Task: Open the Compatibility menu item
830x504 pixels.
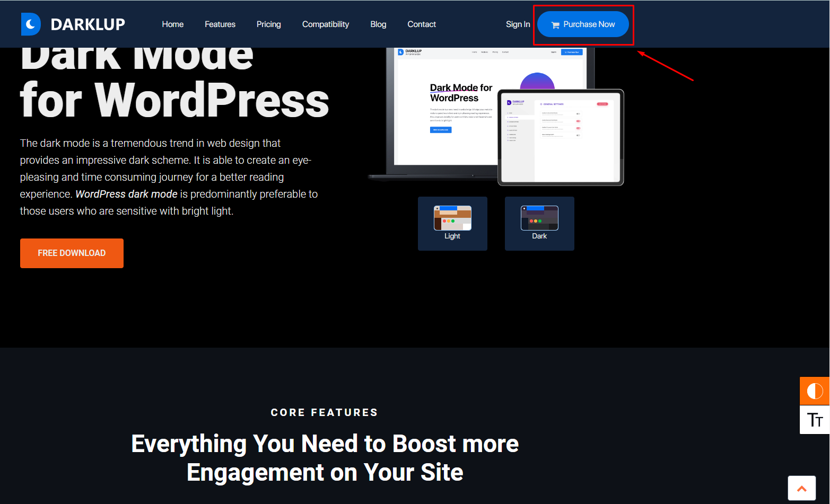Action: tap(326, 24)
